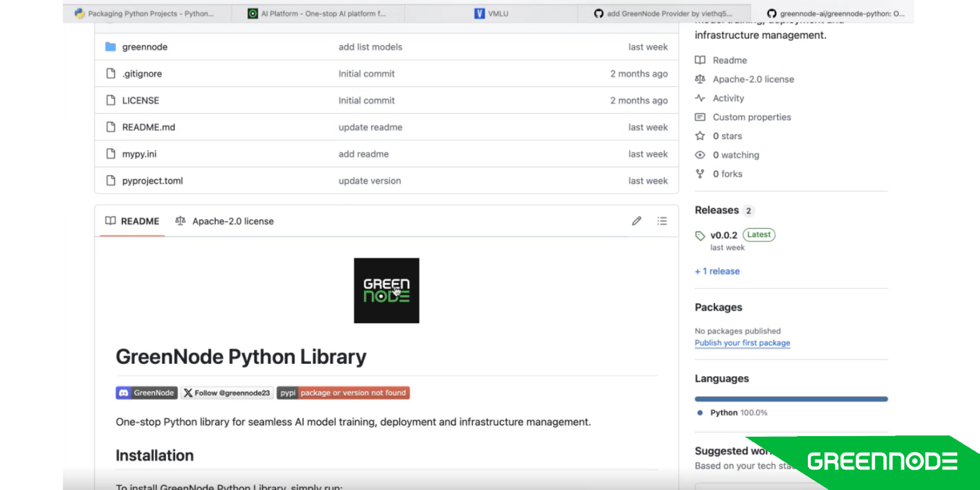Click the scale icon beside Apache-2.0 license
The image size is (980, 490).
tap(700, 79)
